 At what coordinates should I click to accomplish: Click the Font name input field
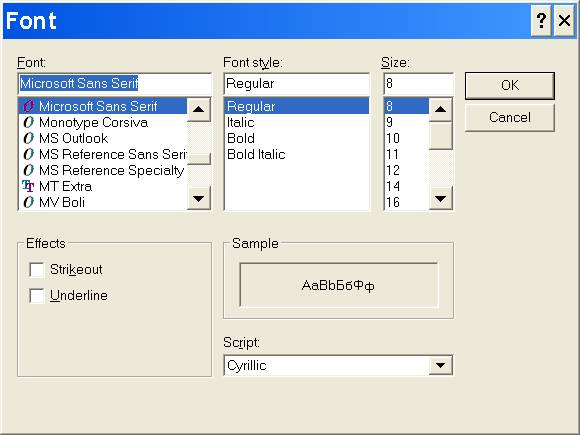[x=115, y=84]
